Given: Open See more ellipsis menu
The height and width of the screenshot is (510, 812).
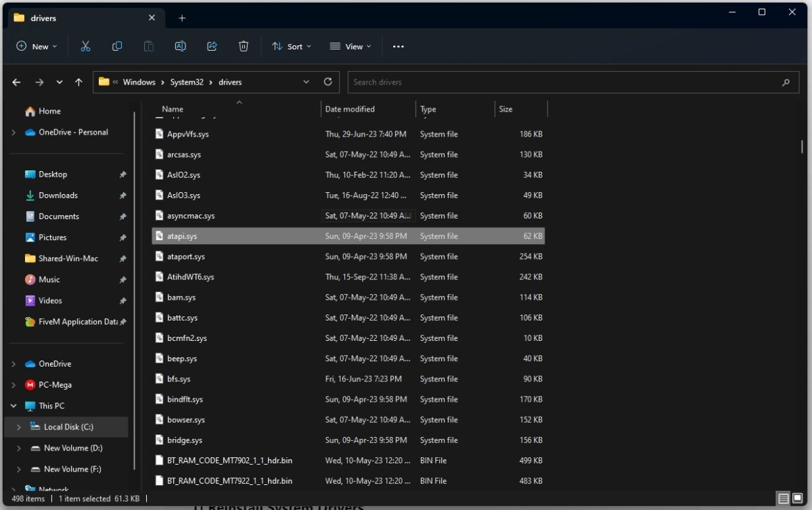Looking at the screenshot, I should tap(398, 46).
